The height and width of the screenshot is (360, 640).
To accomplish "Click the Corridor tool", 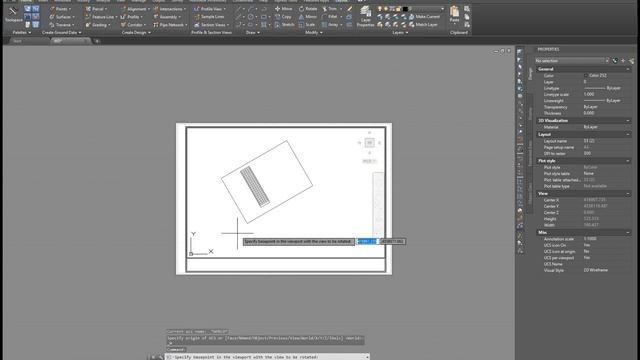I will tap(133, 25).
